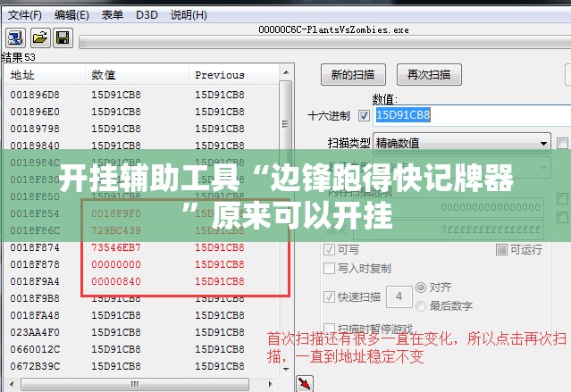Open the 文件(F) menu
Screen dimensions: 571x392
pos(25,15)
